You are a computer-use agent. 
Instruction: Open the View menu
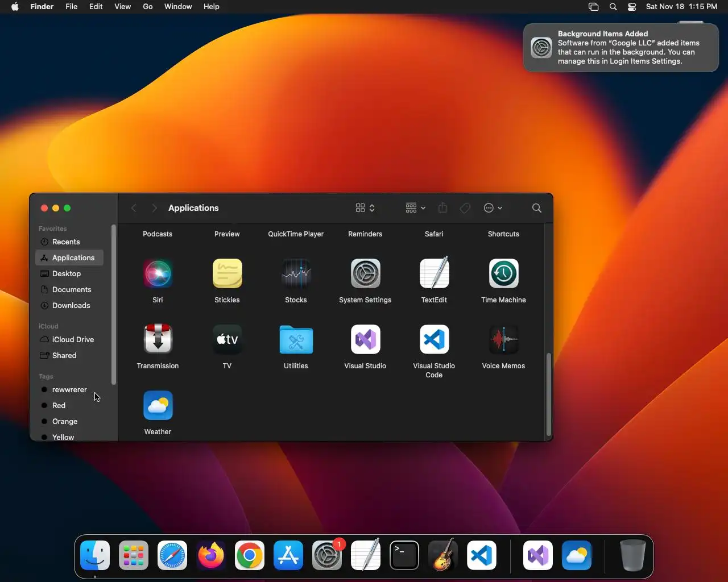click(x=123, y=7)
